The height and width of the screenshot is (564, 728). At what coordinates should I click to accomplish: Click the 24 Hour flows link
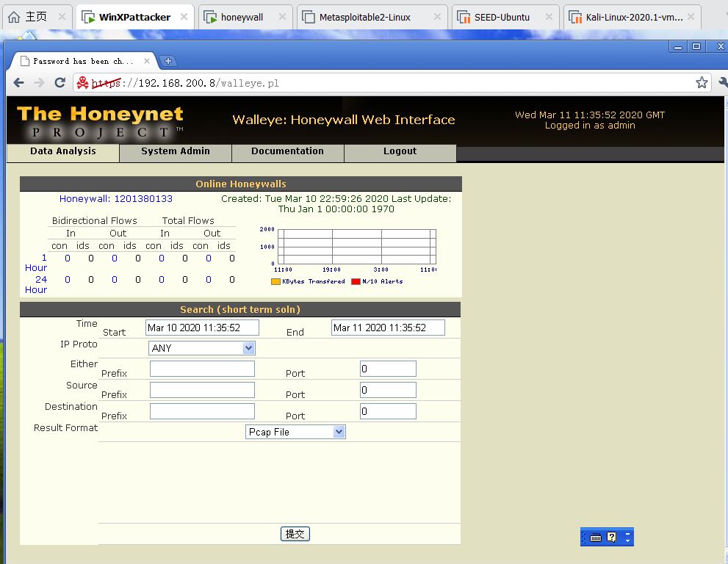(36, 284)
